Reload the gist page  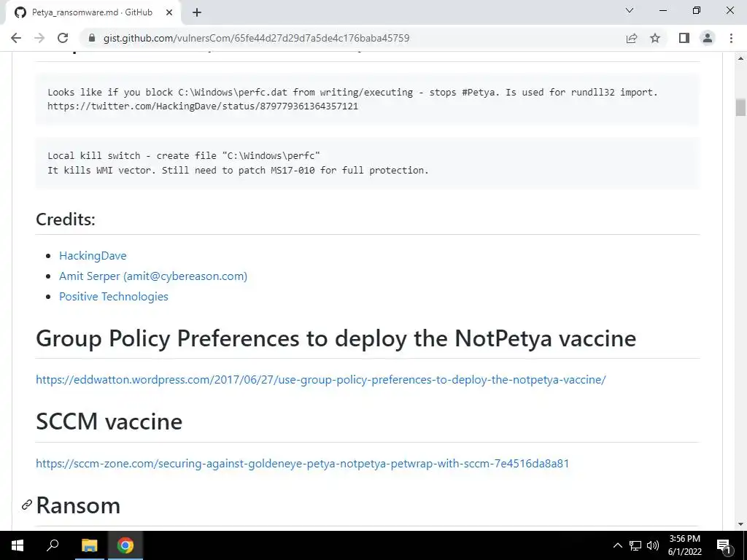click(x=63, y=38)
